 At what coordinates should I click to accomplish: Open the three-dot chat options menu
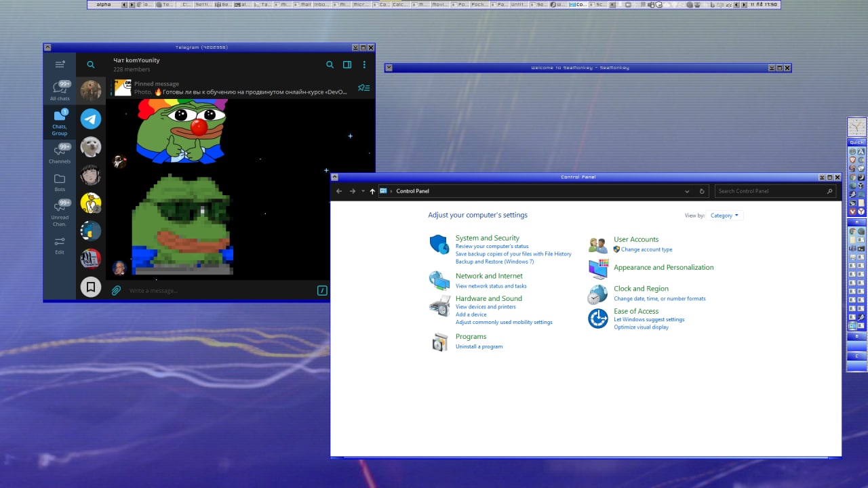364,65
